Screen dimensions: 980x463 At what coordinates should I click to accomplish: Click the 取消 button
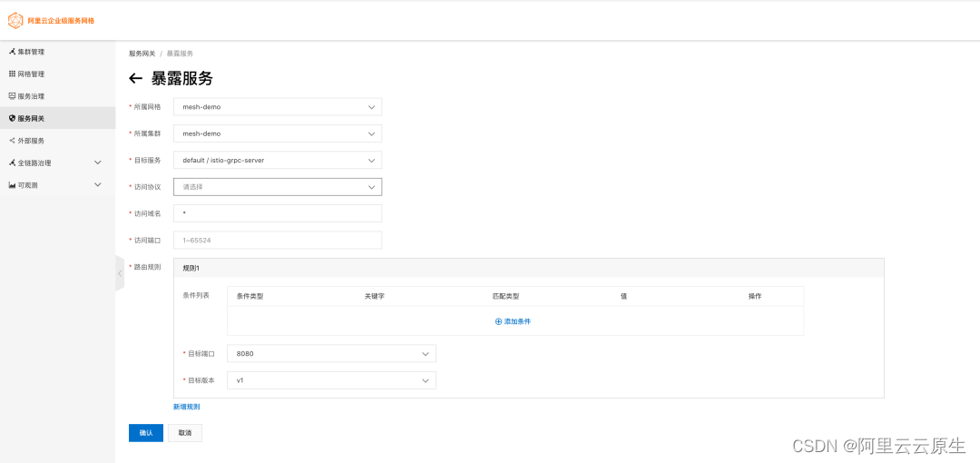coord(185,433)
